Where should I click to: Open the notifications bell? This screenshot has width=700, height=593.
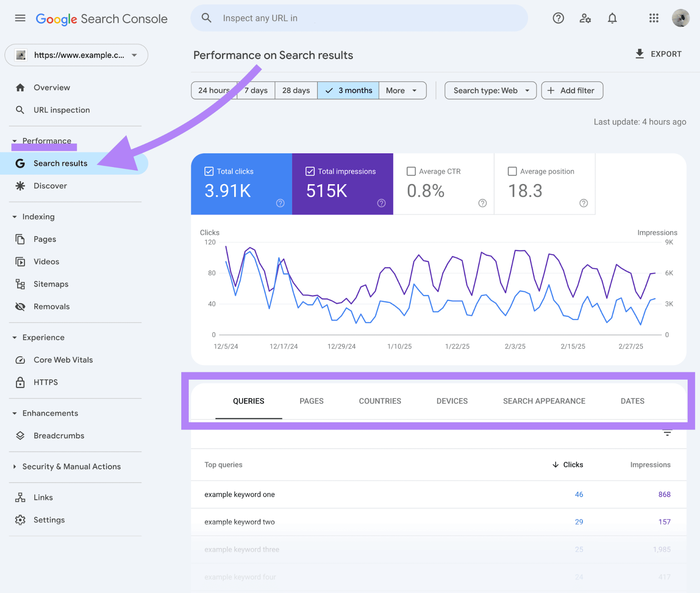[612, 18]
